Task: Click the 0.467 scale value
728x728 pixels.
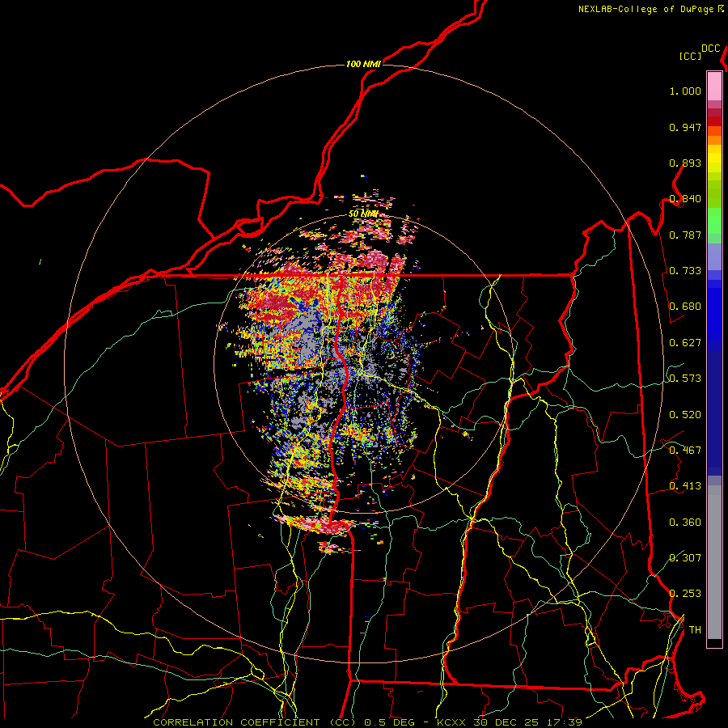Action: point(685,451)
